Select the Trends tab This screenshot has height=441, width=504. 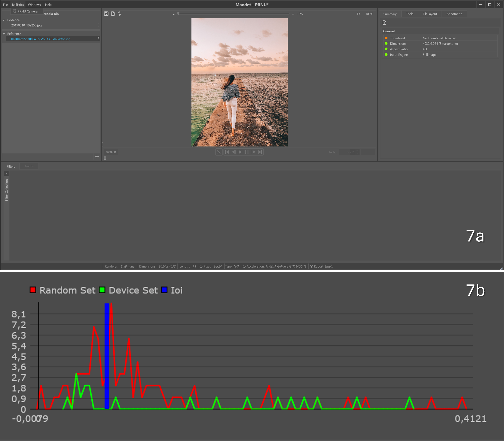point(29,166)
